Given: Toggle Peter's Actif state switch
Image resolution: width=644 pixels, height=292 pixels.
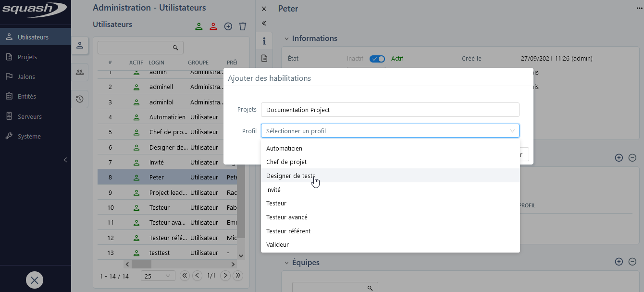Looking at the screenshot, I should point(377,59).
